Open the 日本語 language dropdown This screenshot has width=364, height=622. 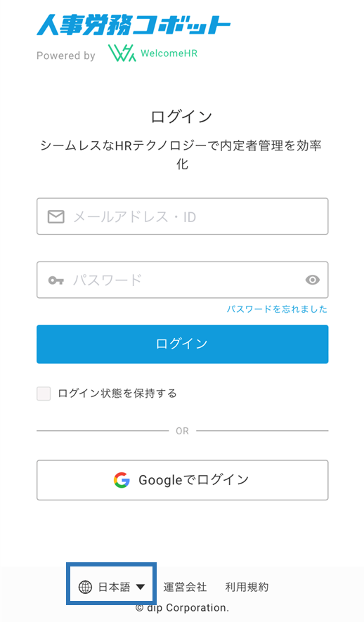tap(112, 587)
